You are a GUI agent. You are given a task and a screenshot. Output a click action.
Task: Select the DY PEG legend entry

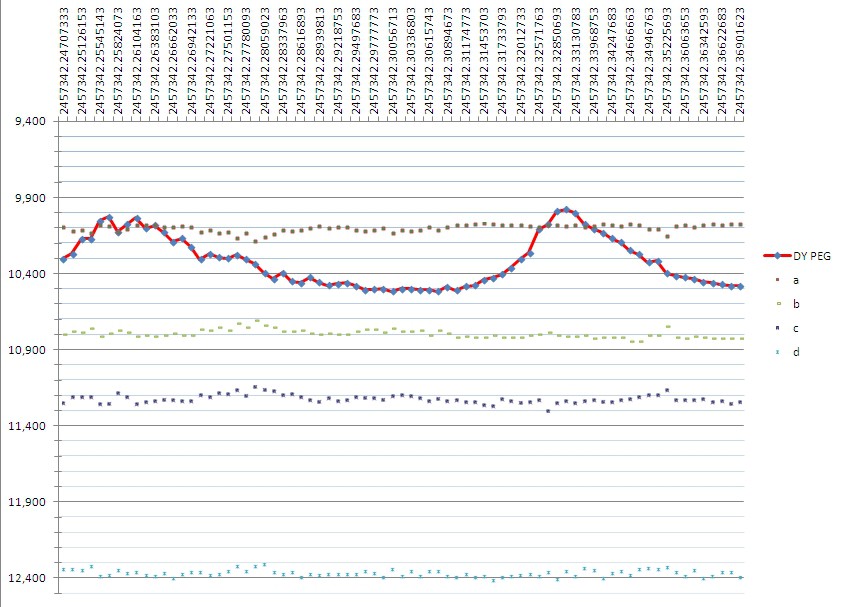click(798, 256)
